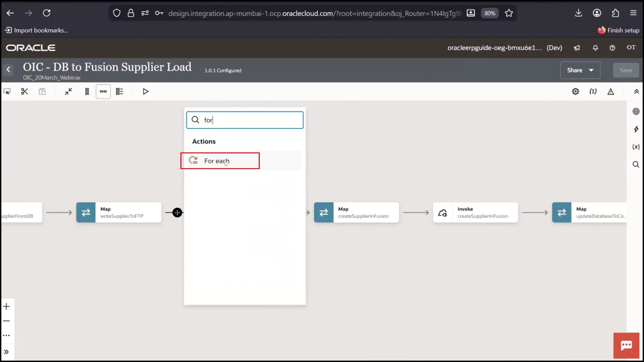Viewport: 644px width, 362px height.
Task: Click the Oracle logo
Action: point(31,48)
